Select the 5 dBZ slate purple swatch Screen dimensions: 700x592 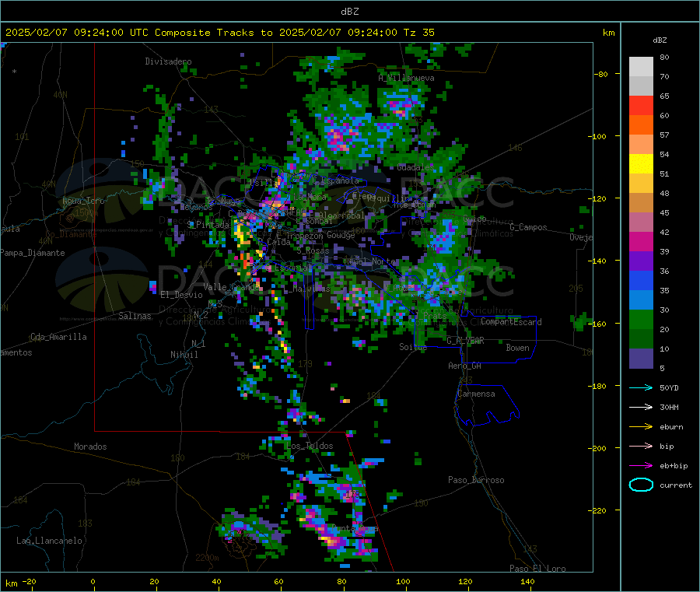(x=641, y=358)
